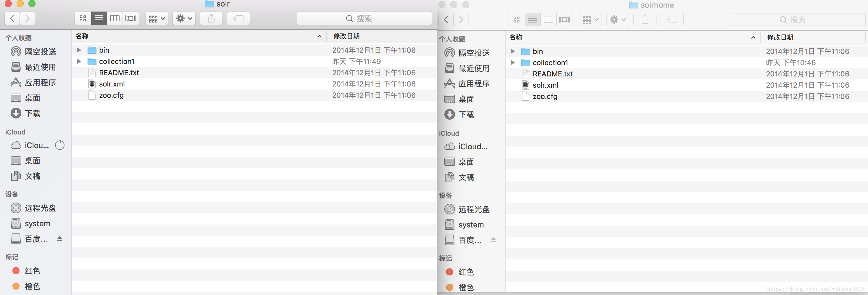This screenshot has height=295, width=868.
Task: Sort by 修改日期 column in solrhome window
Action: (x=813, y=37)
